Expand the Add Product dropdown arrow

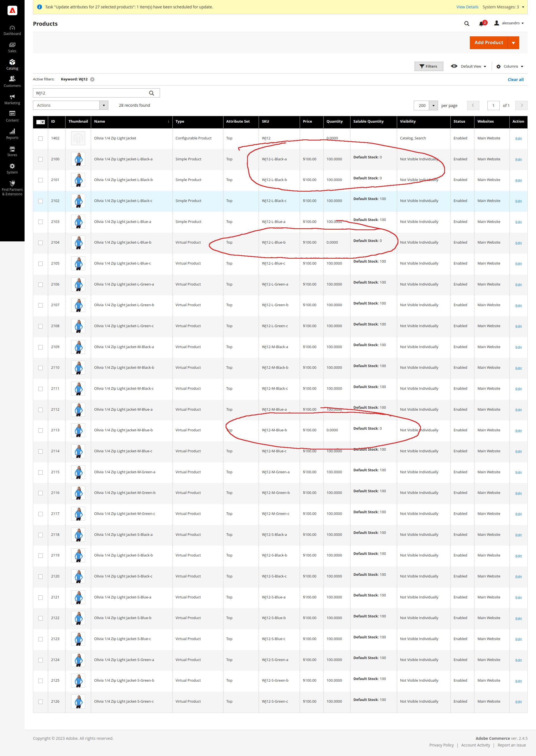[514, 42]
